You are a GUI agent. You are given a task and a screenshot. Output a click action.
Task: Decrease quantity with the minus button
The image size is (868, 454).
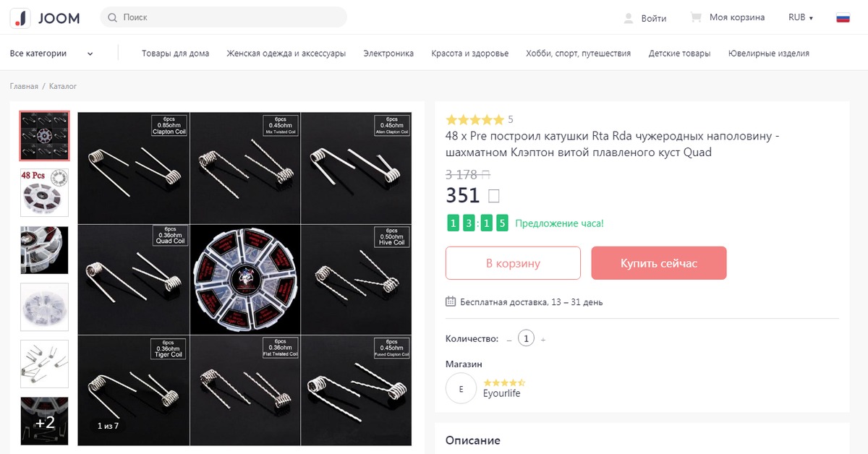point(509,339)
